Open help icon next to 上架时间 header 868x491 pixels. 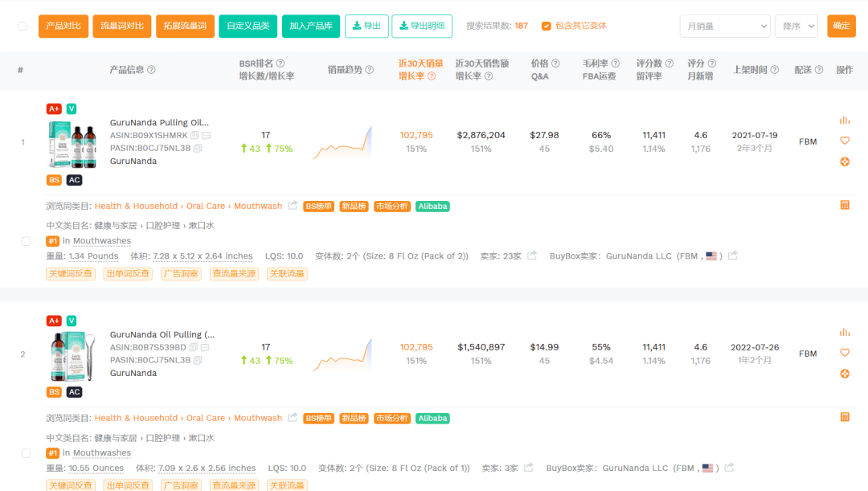pyautogui.click(x=775, y=70)
